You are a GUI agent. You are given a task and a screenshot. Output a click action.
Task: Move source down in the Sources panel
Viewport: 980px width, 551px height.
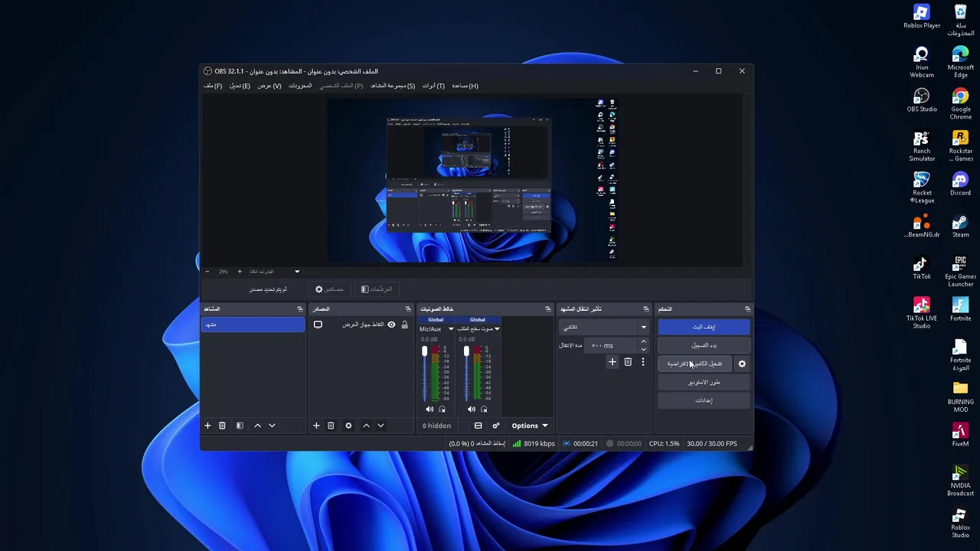(381, 425)
